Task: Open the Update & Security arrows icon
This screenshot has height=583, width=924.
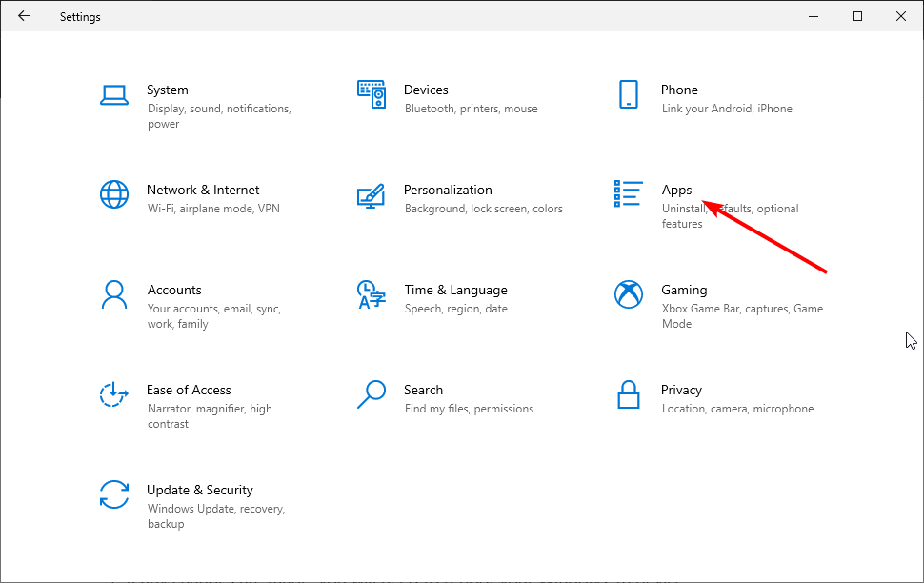Action: (114, 494)
